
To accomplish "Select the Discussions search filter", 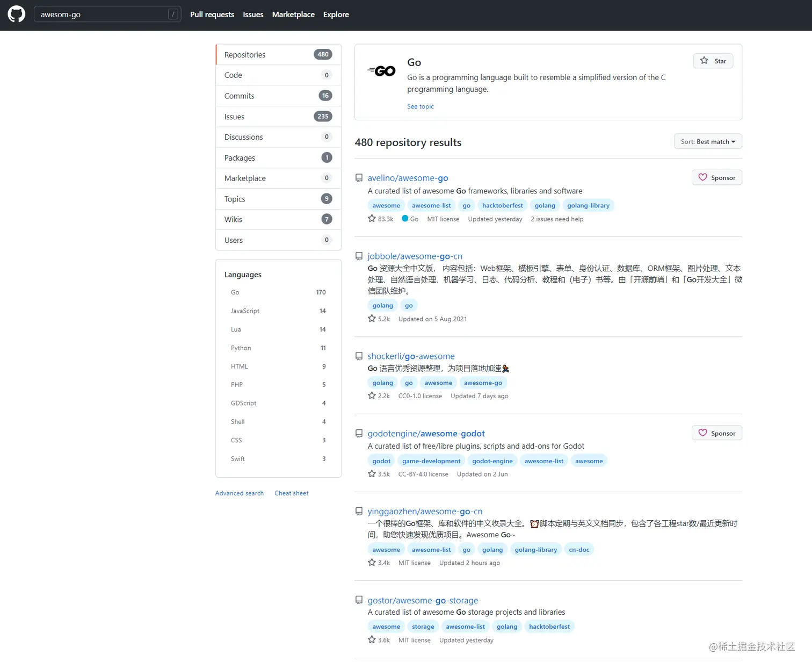I will pos(278,137).
